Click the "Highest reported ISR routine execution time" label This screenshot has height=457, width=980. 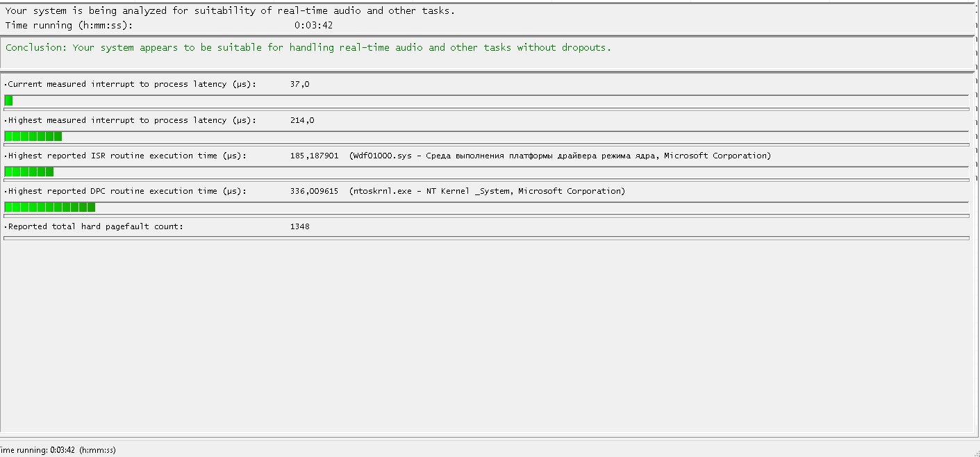pos(126,156)
